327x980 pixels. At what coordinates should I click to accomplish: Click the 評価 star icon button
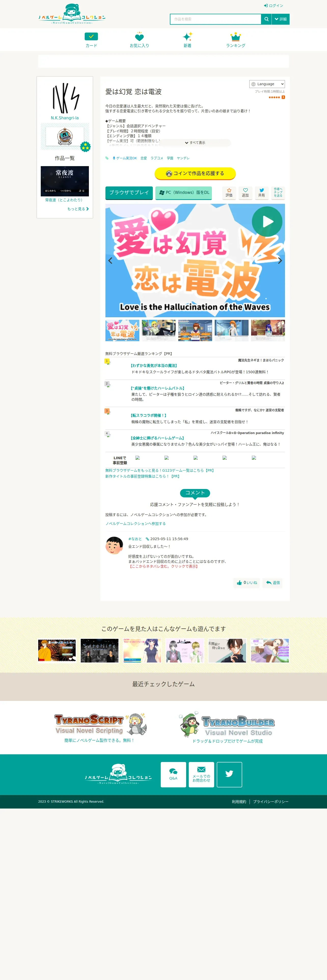point(229,193)
